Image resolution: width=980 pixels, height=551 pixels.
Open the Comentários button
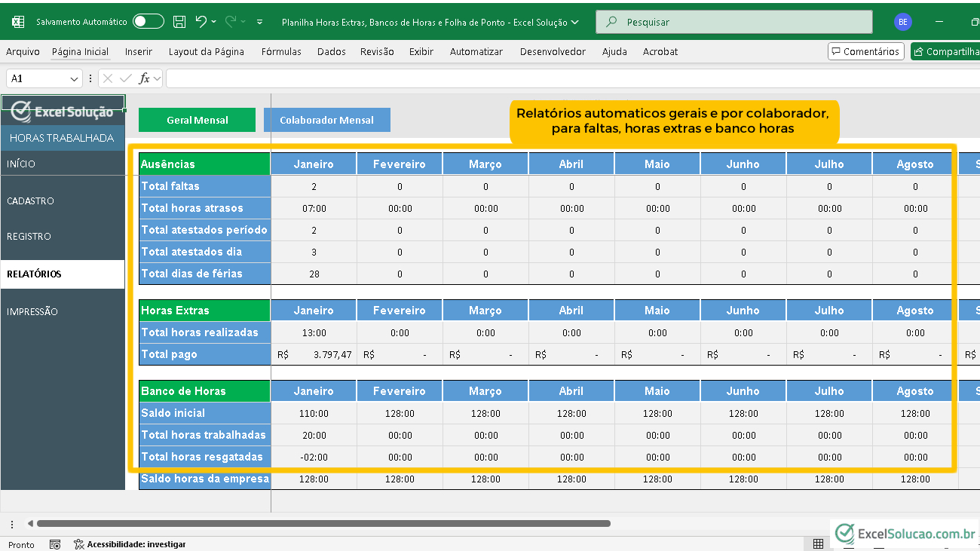coord(865,52)
